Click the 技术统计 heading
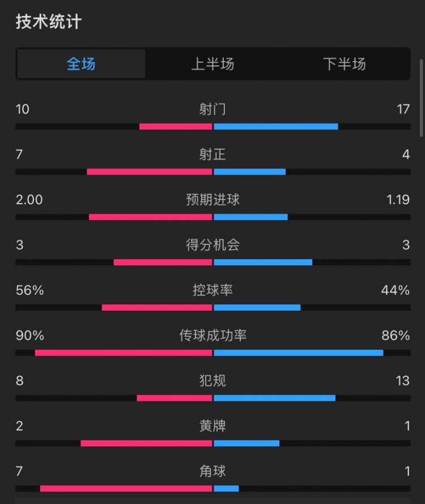 pos(49,22)
